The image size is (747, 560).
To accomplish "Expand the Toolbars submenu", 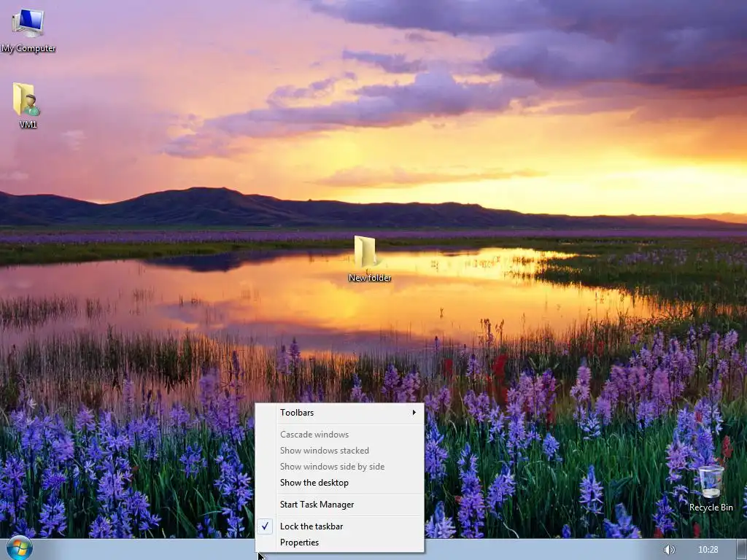I will (340, 413).
